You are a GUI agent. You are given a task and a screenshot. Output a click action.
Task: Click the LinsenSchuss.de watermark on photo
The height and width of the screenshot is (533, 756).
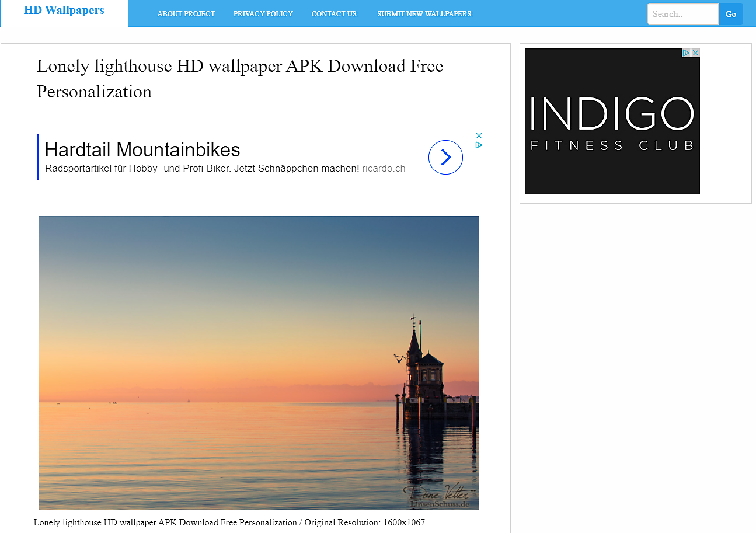440,504
